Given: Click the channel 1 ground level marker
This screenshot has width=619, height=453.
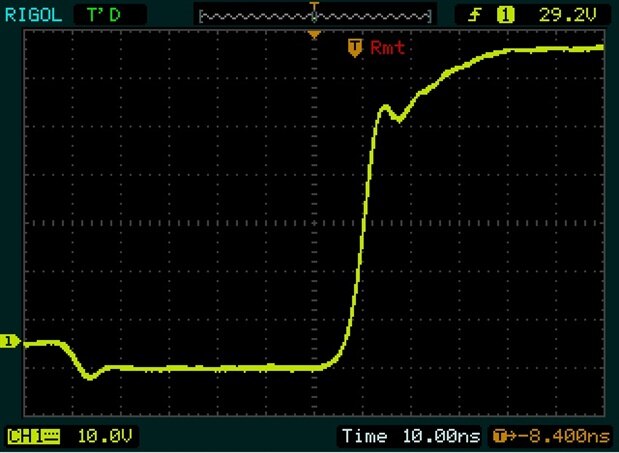Looking at the screenshot, I should tap(9, 341).
